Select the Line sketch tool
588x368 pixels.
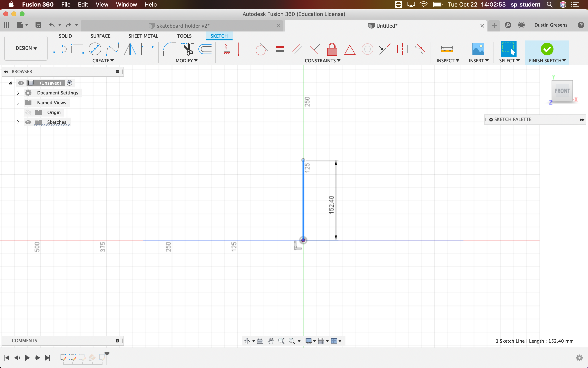[x=60, y=49]
